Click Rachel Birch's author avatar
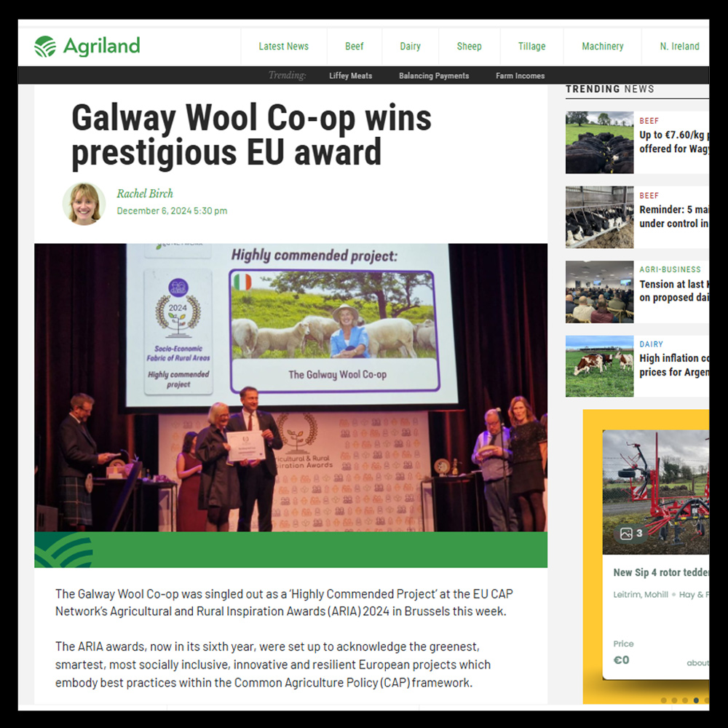728x728 pixels. [x=84, y=203]
